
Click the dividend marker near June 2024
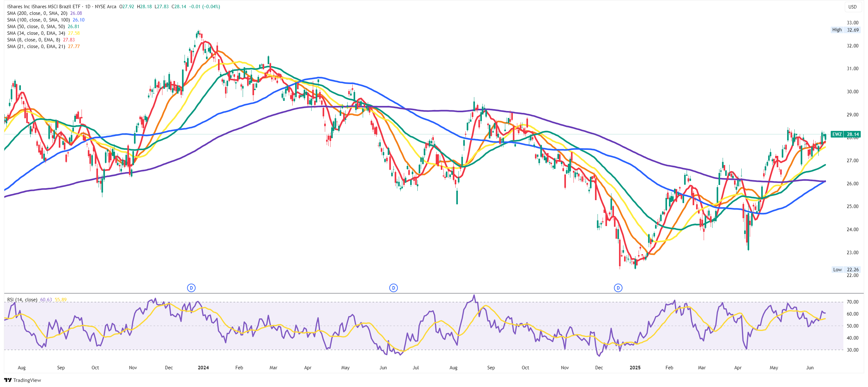click(x=393, y=287)
